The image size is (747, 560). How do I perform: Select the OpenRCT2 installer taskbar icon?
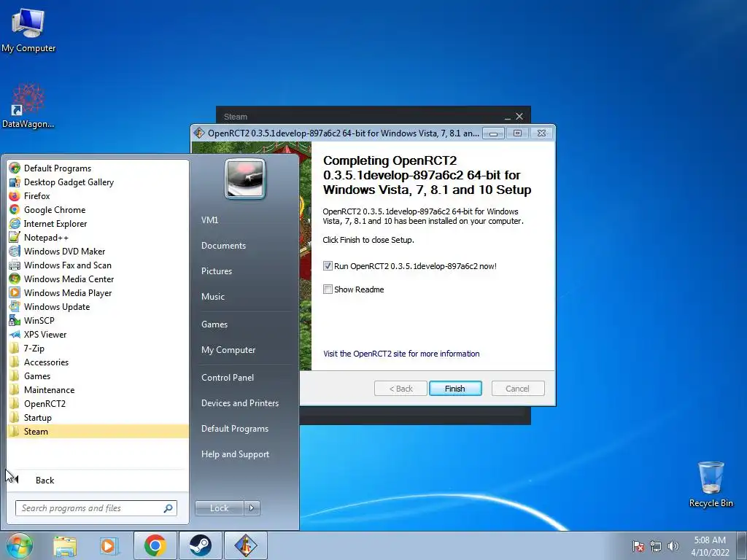point(245,545)
